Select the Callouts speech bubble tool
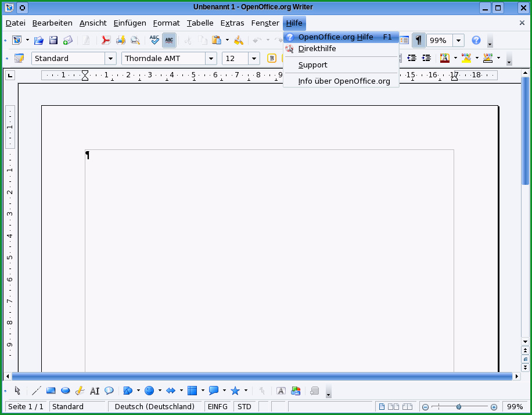The height and width of the screenshot is (415, 532). (109, 391)
